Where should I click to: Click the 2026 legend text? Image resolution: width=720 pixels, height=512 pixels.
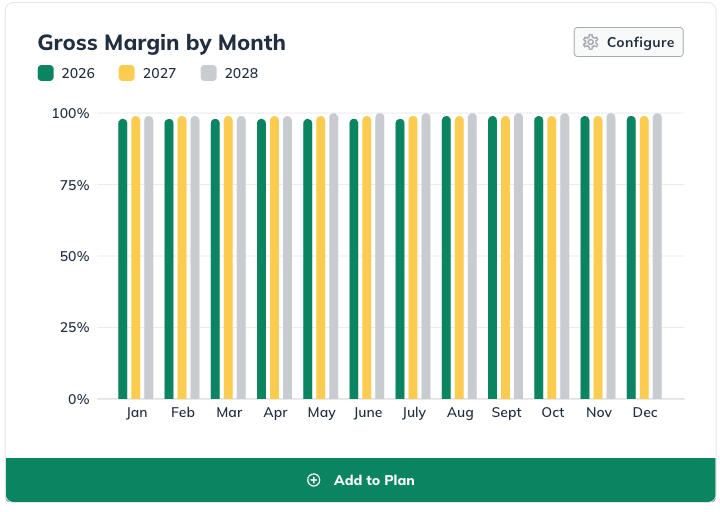point(78,73)
